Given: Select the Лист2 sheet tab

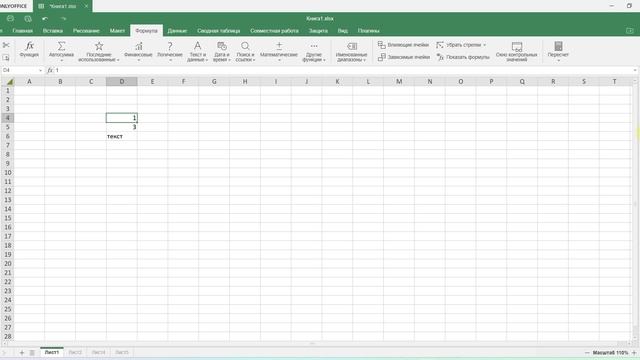Looking at the screenshot, I should [75, 352].
